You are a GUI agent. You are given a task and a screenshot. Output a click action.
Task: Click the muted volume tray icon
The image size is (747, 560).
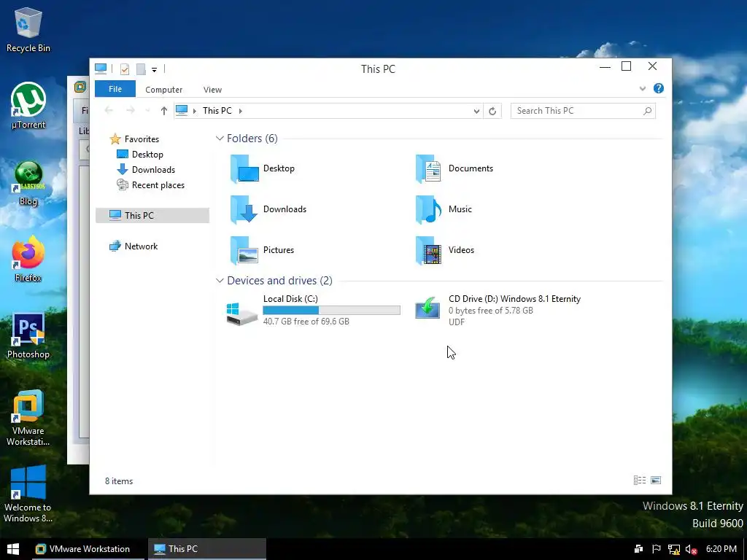click(692, 550)
